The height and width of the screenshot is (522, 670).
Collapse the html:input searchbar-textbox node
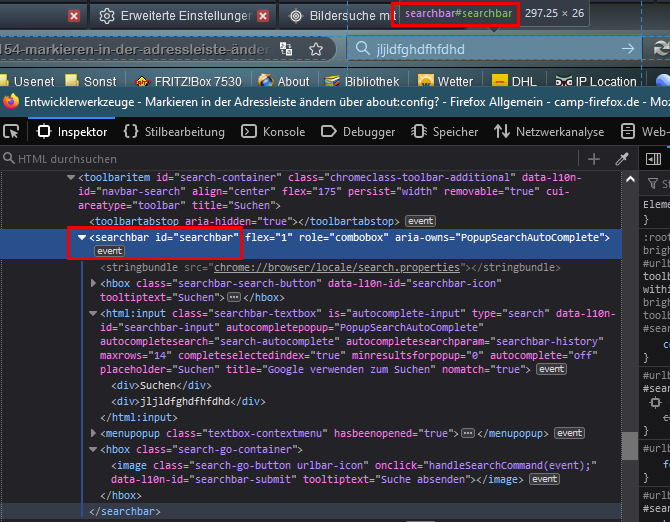tap(94, 313)
